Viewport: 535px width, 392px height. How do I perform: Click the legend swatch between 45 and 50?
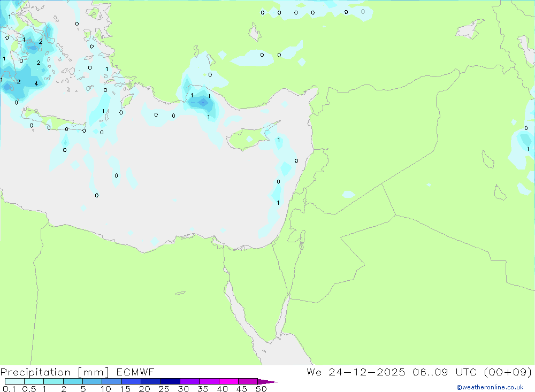tap(248, 381)
